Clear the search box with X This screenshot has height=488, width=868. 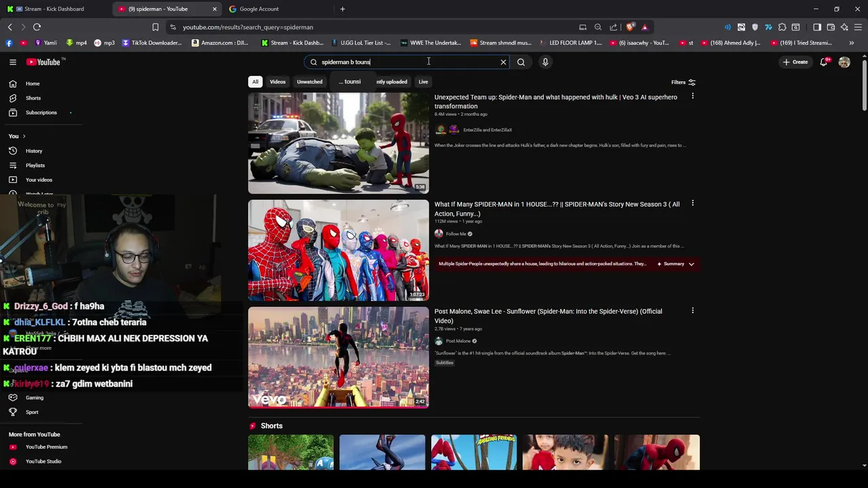pos(503,62)
